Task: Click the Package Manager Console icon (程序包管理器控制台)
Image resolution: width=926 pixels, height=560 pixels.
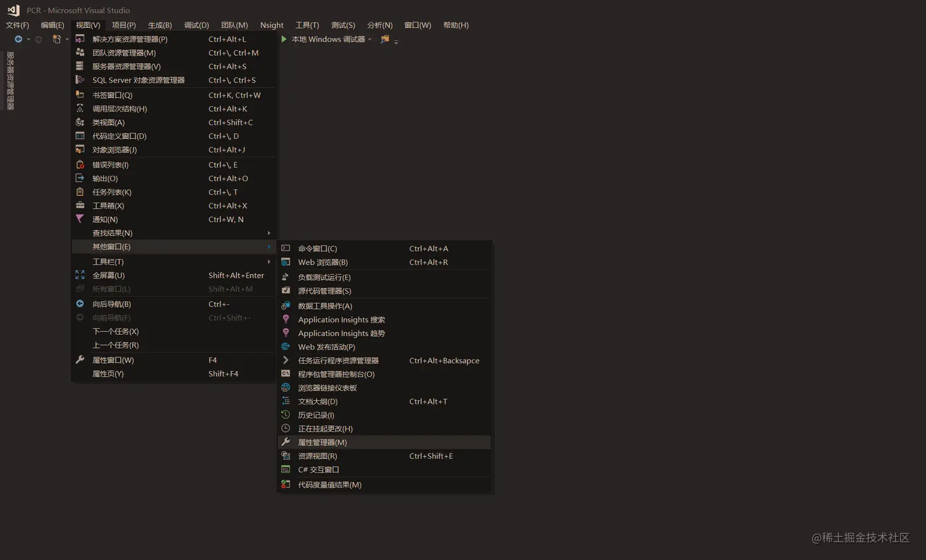Action: (x=285, y=373)
